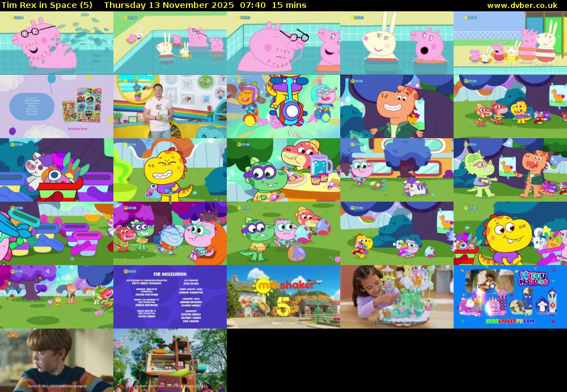This screenshot has width=567, height=392.
Task: Open the green dinosaur with purple mask frame
Action: tap(283, 170)
